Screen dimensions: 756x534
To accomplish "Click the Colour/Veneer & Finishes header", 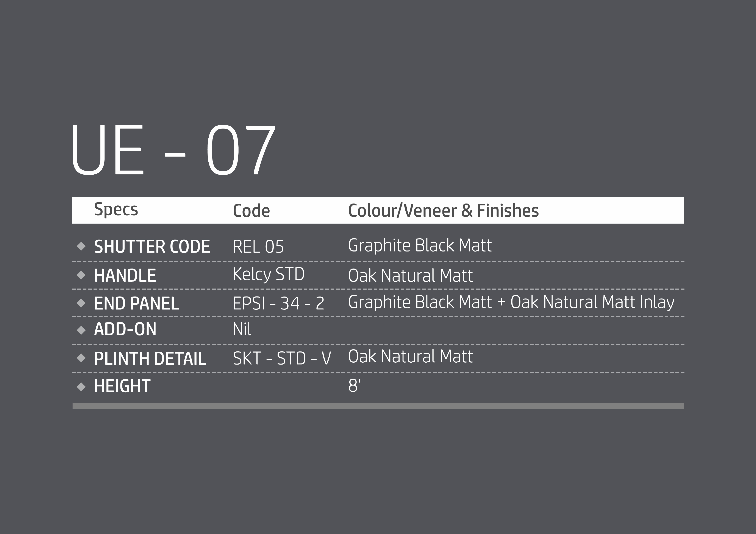I will 443,211.
